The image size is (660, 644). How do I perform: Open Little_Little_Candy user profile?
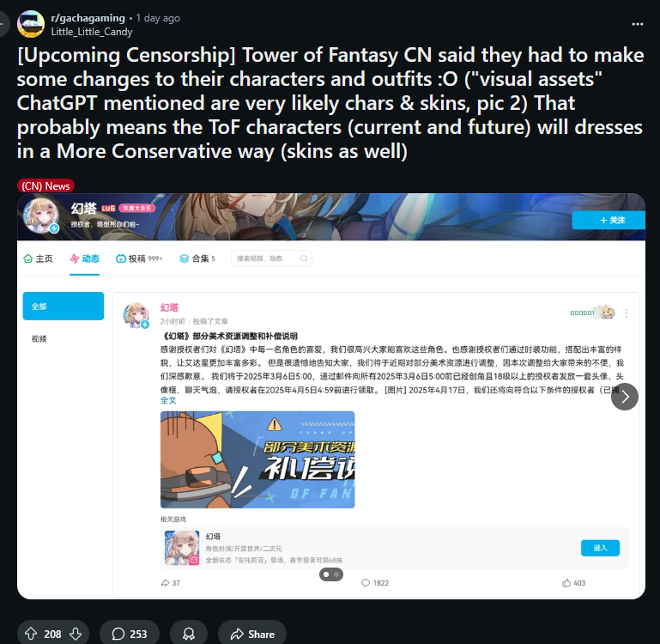pos(92,32)
